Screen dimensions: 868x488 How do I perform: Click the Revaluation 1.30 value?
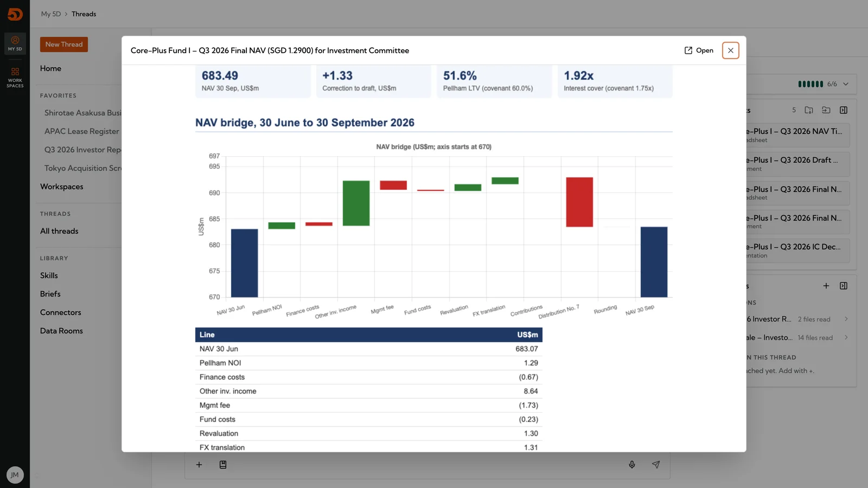[x=531, y=433]
